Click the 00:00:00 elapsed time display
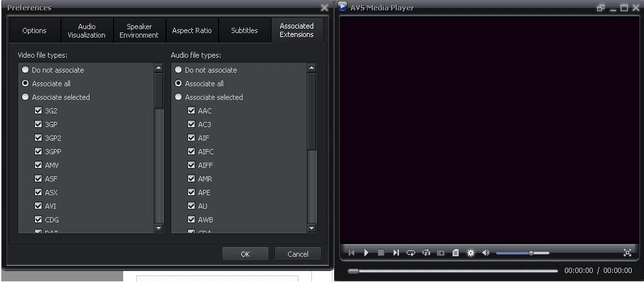The height and width of the screenshot is (282, 644). [x=578, y=270]
